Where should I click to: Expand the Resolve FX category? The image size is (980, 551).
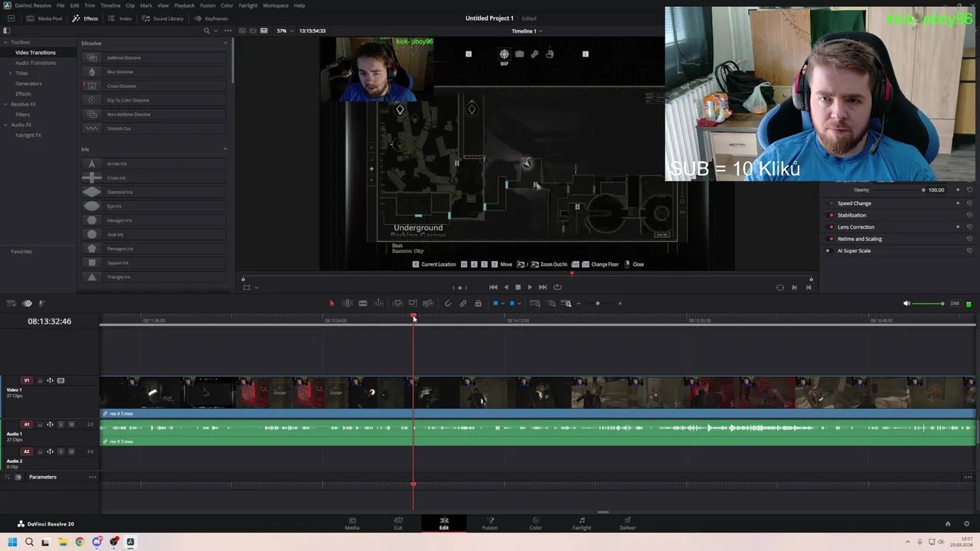[x=5, y=104]
